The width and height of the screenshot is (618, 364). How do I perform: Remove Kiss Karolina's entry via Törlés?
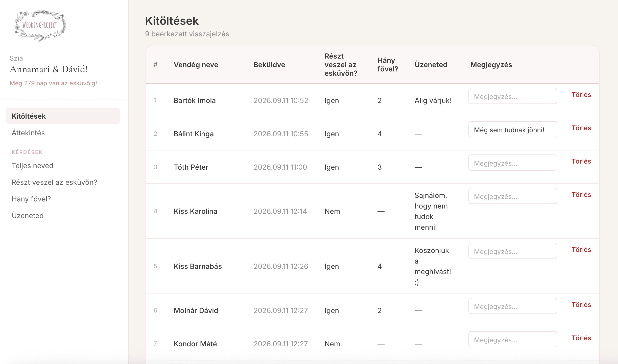coord(581,195)
